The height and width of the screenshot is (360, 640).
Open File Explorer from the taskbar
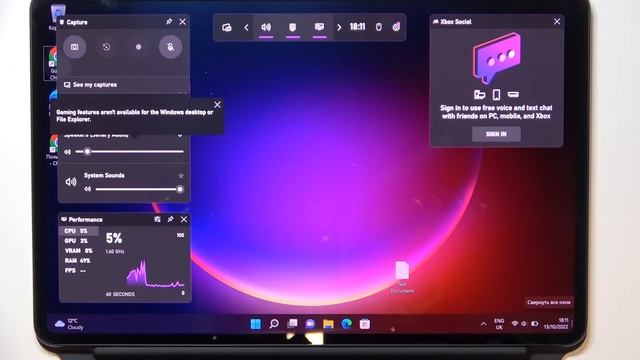pyautogui.click(x=328, y=324)
